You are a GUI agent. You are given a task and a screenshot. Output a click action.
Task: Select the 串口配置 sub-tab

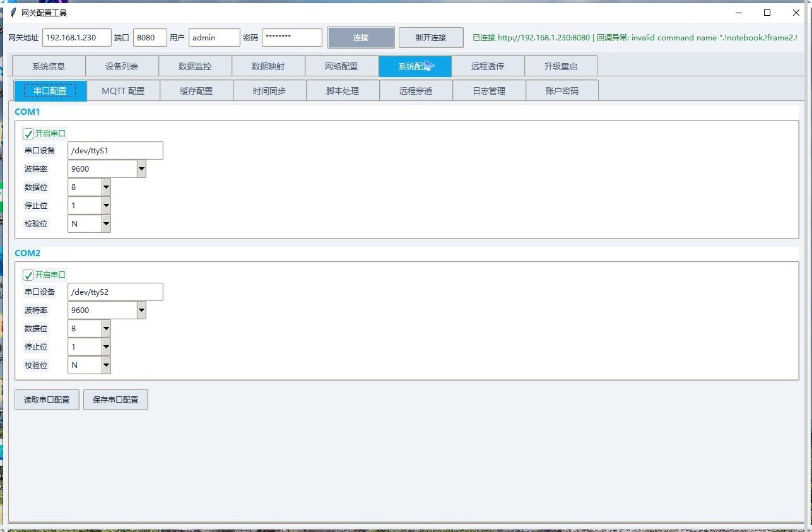tap(50, 91)
